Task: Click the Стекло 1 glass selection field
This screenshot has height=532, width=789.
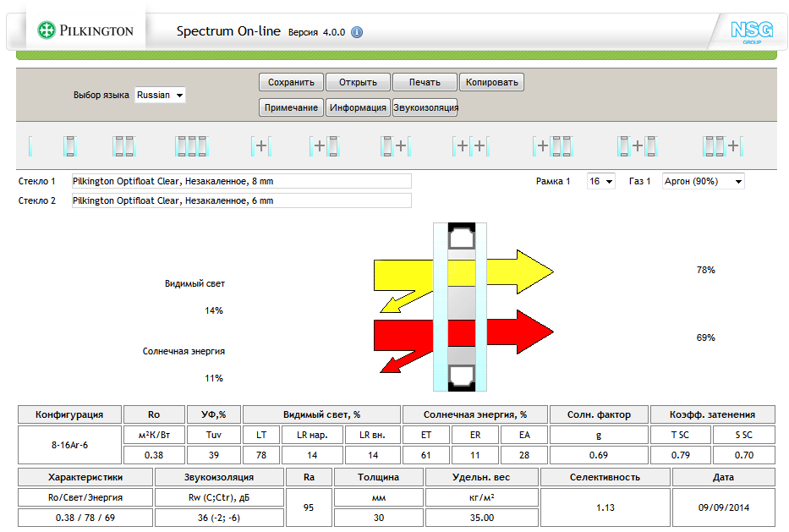Action: [x=242, y=181]
